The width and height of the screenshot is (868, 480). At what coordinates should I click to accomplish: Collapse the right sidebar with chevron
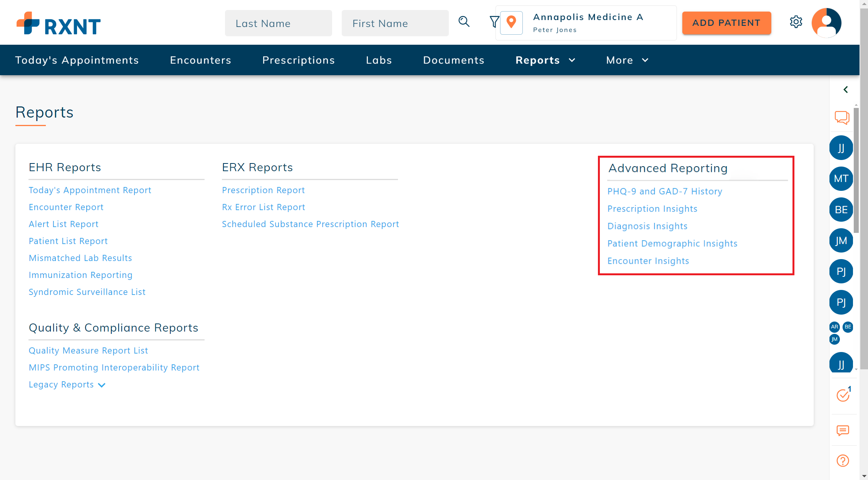pyautogui.click(x=845, y=89)
